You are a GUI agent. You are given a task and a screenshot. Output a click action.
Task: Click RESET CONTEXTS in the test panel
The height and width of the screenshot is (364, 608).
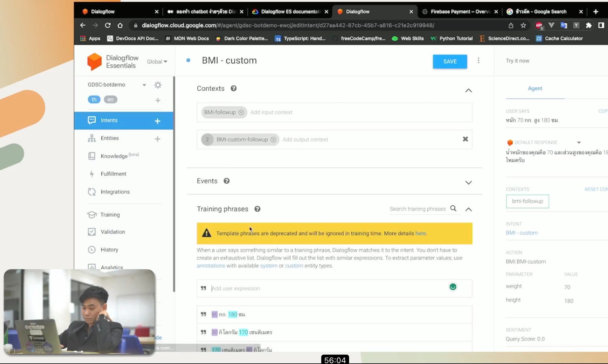click(596, 189)
